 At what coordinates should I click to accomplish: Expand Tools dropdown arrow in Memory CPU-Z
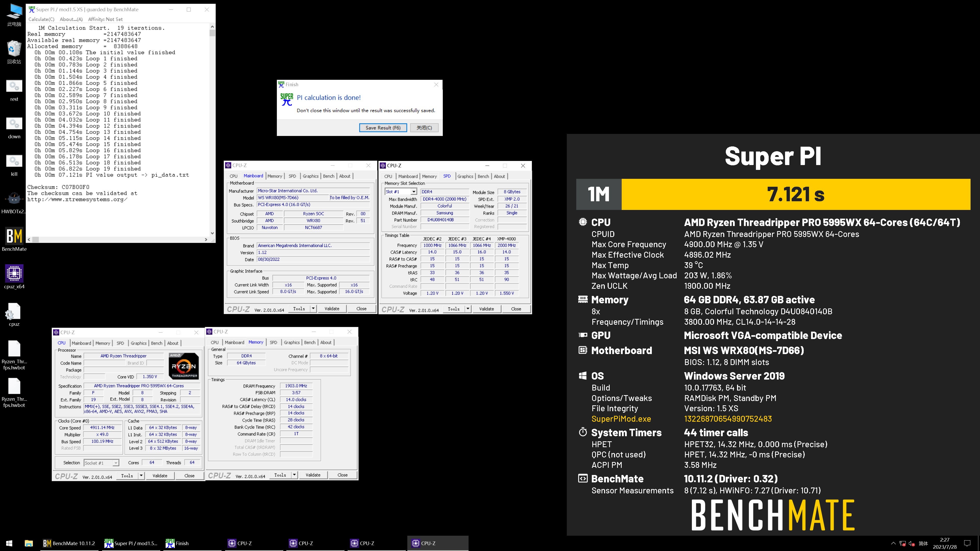click(295, 475)
